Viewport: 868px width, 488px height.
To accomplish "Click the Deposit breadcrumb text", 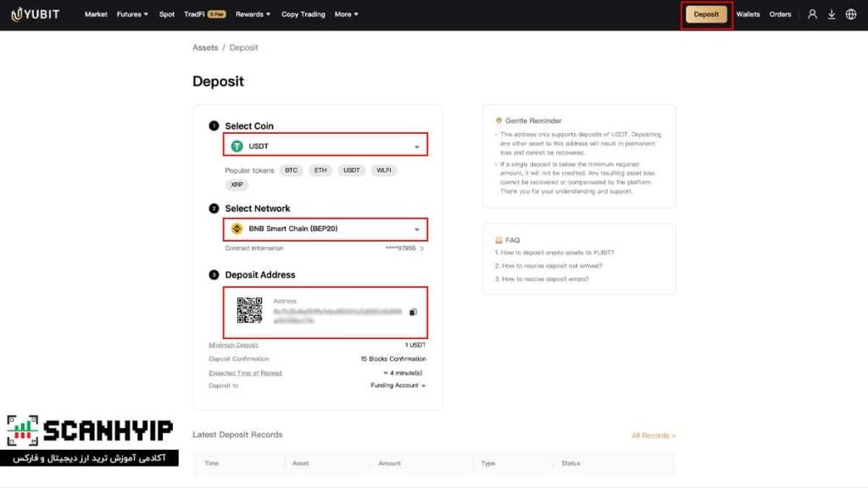I will (x=243, y=47).
